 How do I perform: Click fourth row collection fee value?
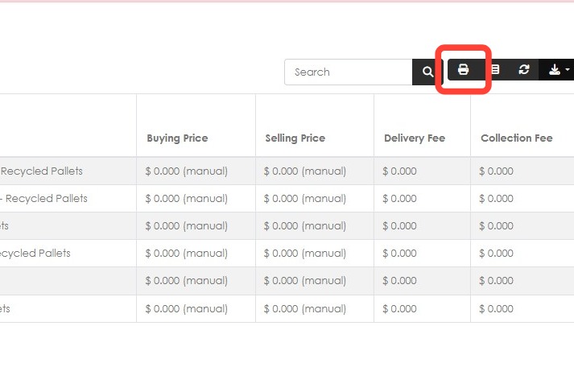pos(496,254)
